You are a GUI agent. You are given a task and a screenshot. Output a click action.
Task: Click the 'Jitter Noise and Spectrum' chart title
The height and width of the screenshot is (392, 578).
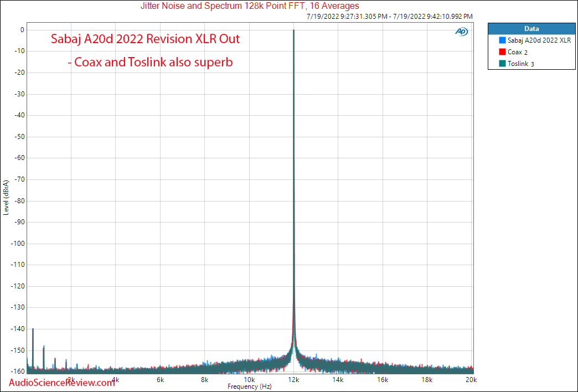tap(250, 6)
